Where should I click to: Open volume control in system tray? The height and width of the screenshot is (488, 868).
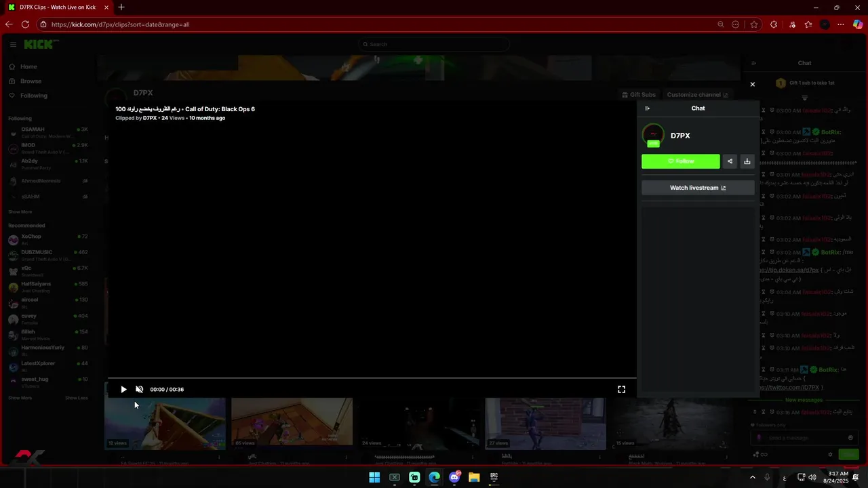(812, 477)
